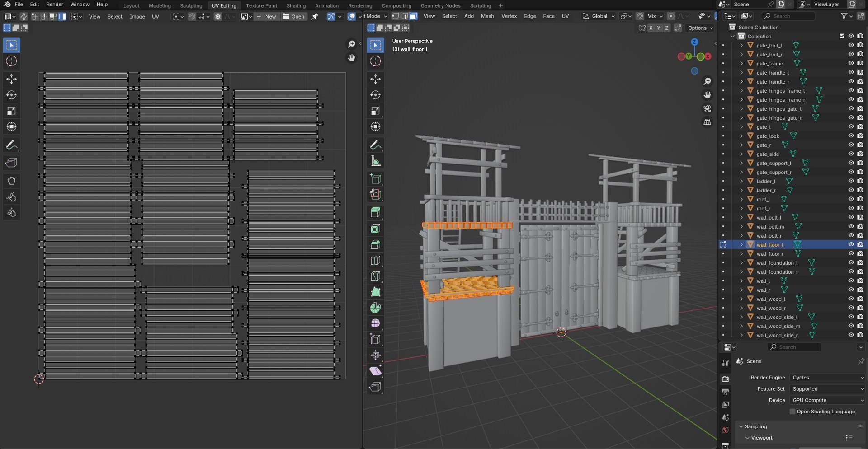Select the Rotate tool in UV editor
The image size is (868, 449).
pos(11,95)
